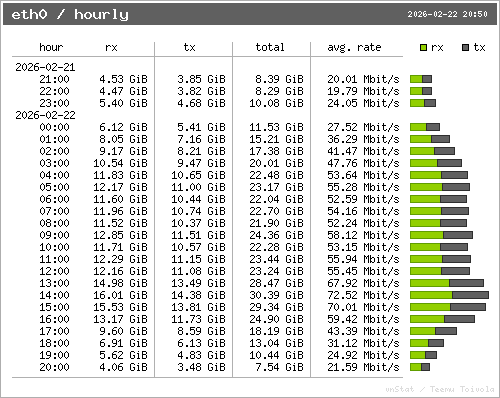Click the 'rx' column header
This screenshot has width=500, height=398.
[111, 48]
